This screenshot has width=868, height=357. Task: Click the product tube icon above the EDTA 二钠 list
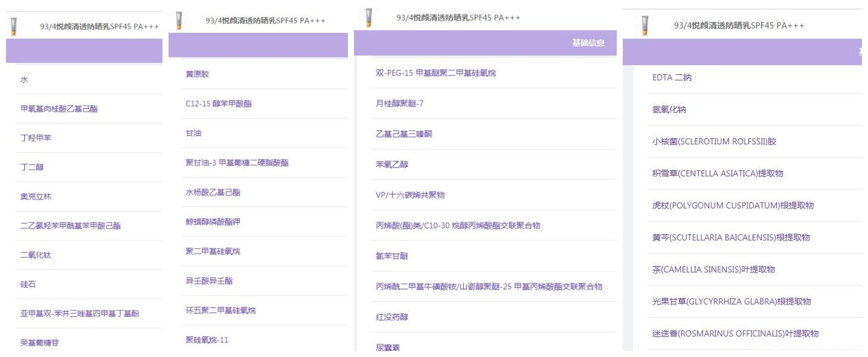click(x=645, y=25)
